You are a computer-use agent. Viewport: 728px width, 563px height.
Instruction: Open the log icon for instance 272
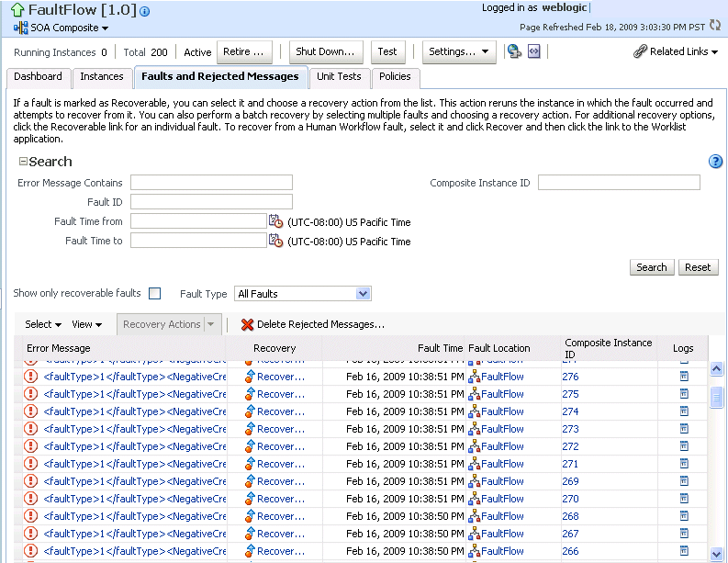click(684, 446)
